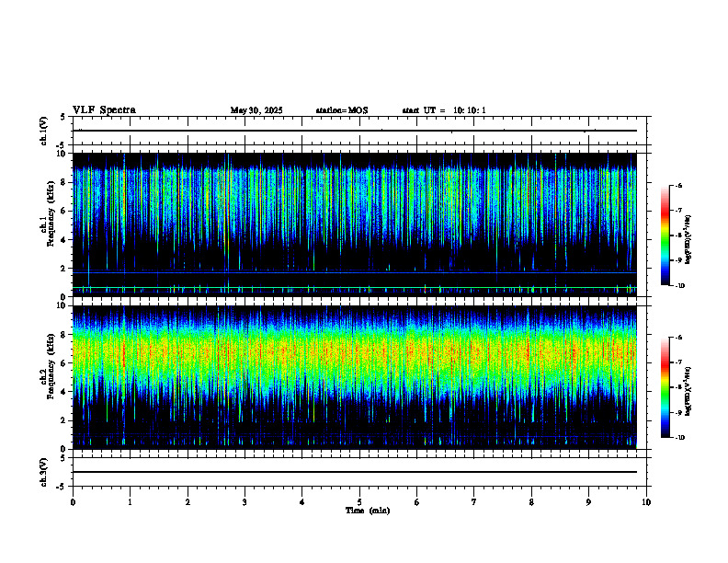The height and width of the screenshot is (563, 728).
Task: Click the ch.1 "Frequency (kHz)" axis label
Action: [51, 213]
